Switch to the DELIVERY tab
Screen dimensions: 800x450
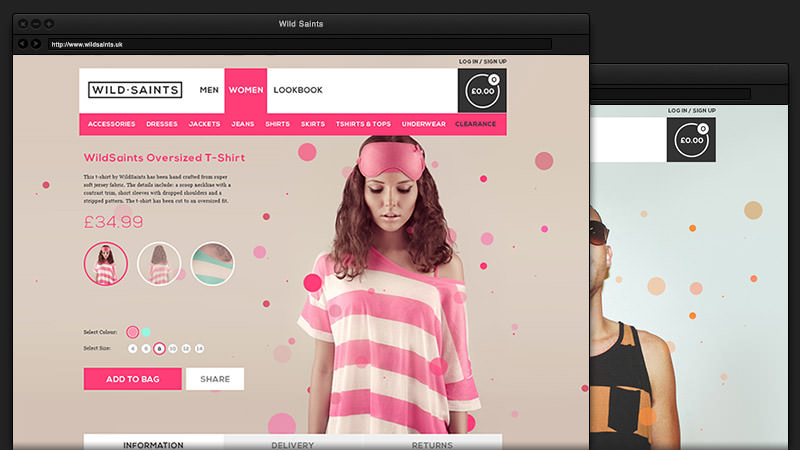tap(293, 442)
